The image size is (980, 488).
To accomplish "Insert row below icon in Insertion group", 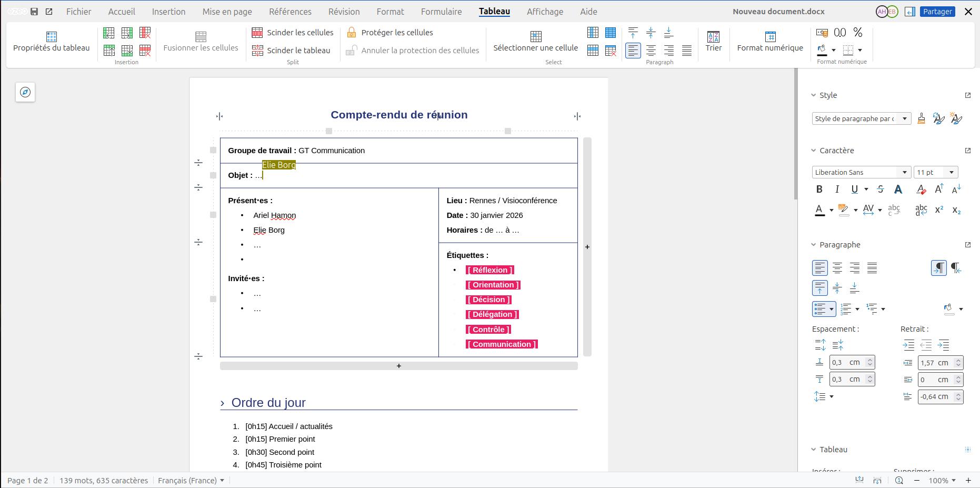I will tap(127, 51).
